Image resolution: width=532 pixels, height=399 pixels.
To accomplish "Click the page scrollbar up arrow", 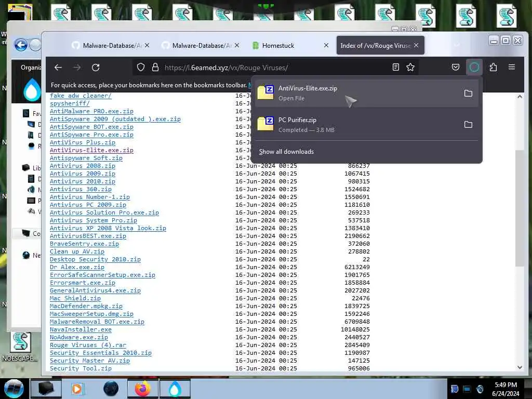I will tap(520, 97).
